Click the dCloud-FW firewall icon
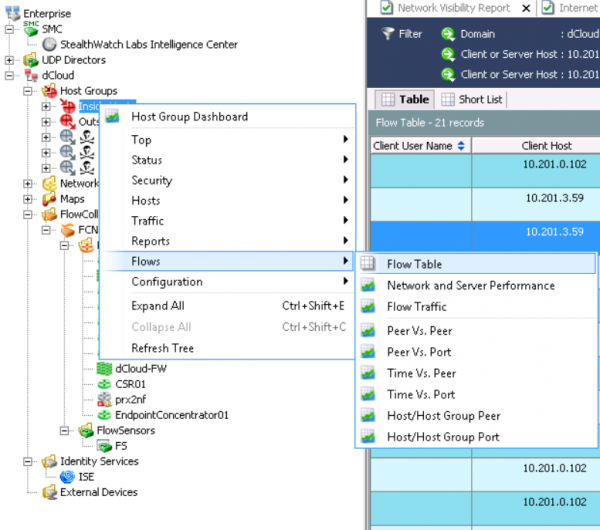This screenshot has height=530, width=600. (x=103, y=368)
